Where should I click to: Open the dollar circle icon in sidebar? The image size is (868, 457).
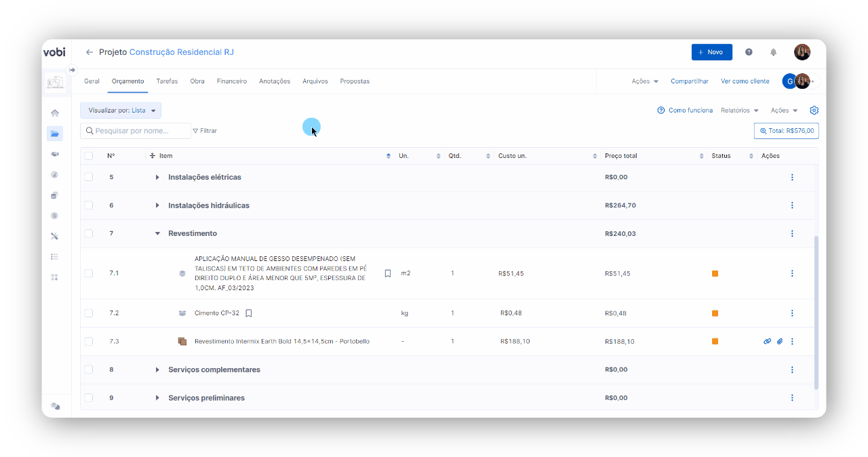(x=55, y=216)
